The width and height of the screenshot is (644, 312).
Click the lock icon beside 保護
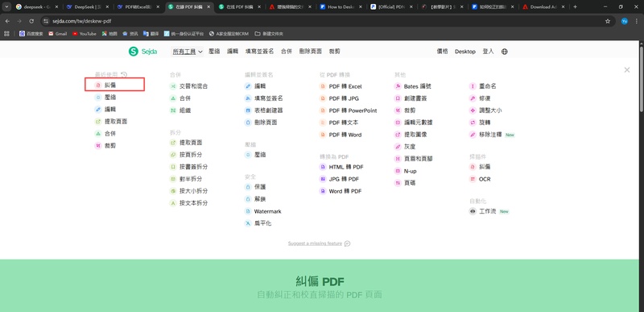tap(248, 186)
